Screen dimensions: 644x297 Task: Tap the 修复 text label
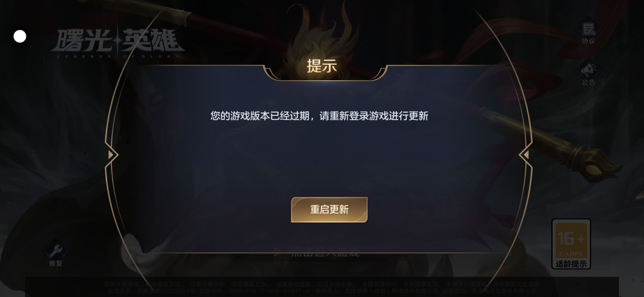tap(56, 263)
